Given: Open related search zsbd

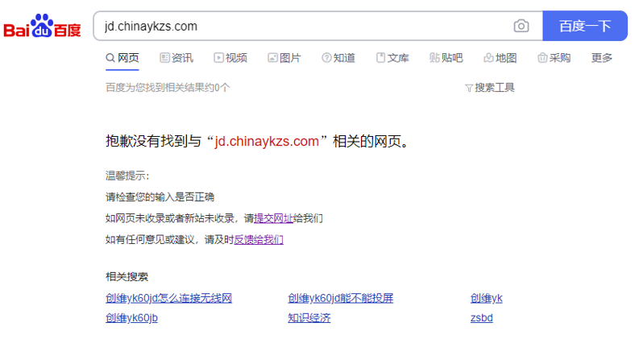Looking at the screenshot, I should tap(481, 318).
